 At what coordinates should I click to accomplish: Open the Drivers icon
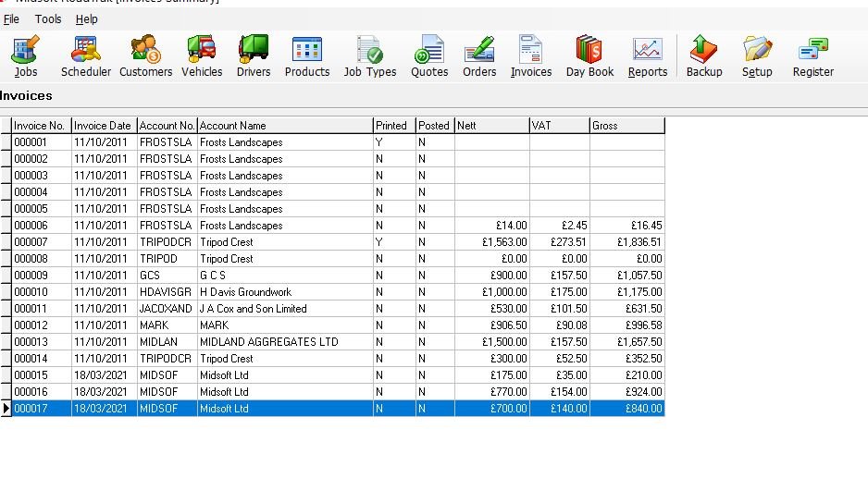[x=254, y=55]
